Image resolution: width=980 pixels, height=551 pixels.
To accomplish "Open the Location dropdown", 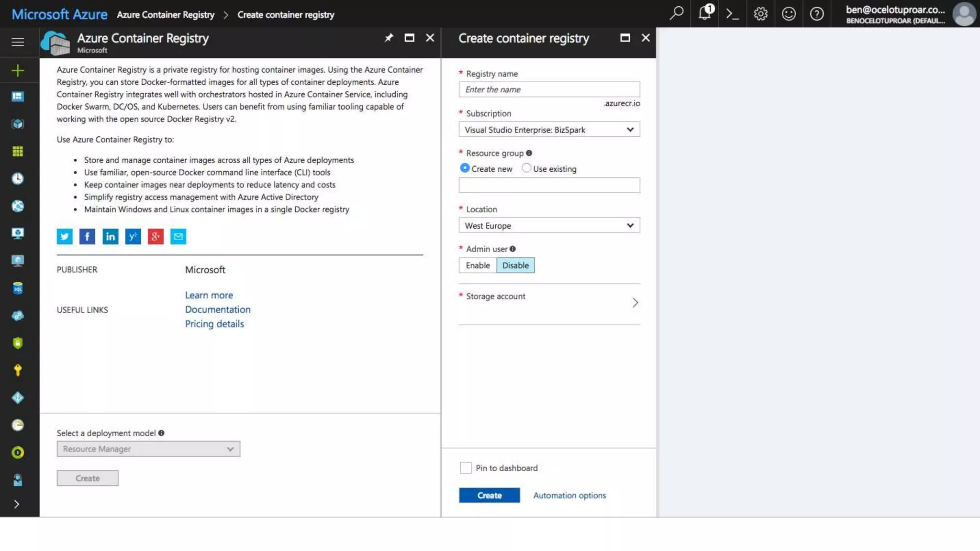I will pyautogui.click(x=549, y=225).
